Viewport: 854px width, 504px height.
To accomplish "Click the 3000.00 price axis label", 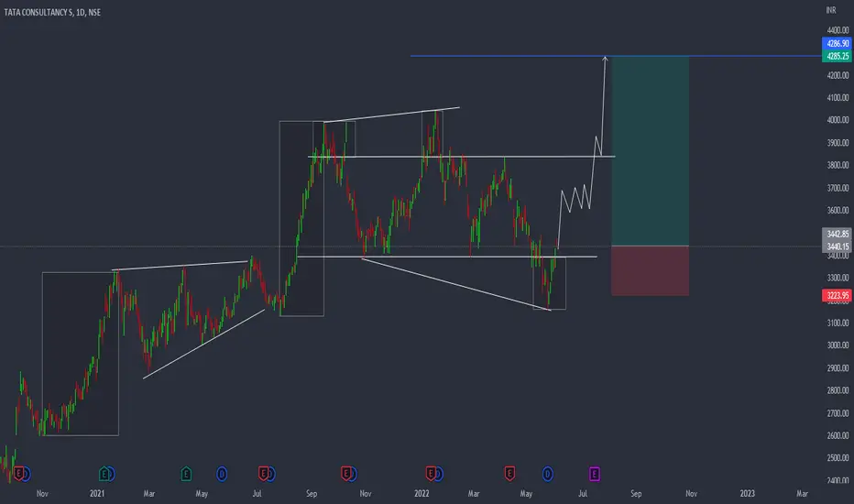I will (x=838, y=345).
